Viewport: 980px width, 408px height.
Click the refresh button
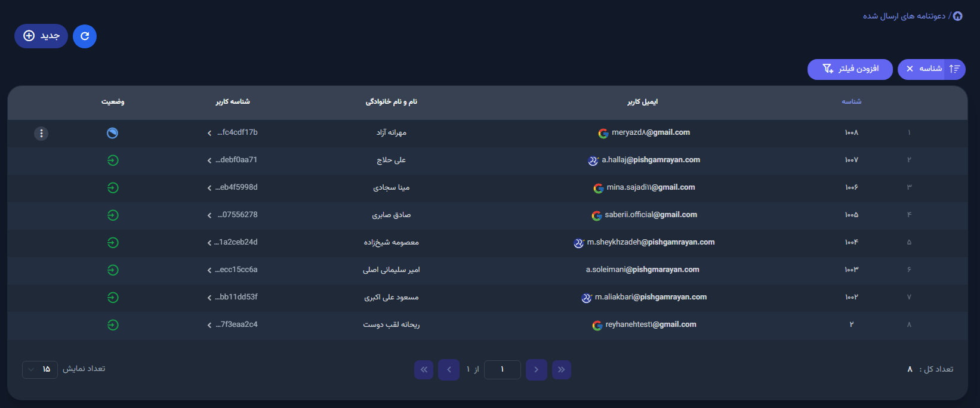pyautogui.click(x=85, y=36)
